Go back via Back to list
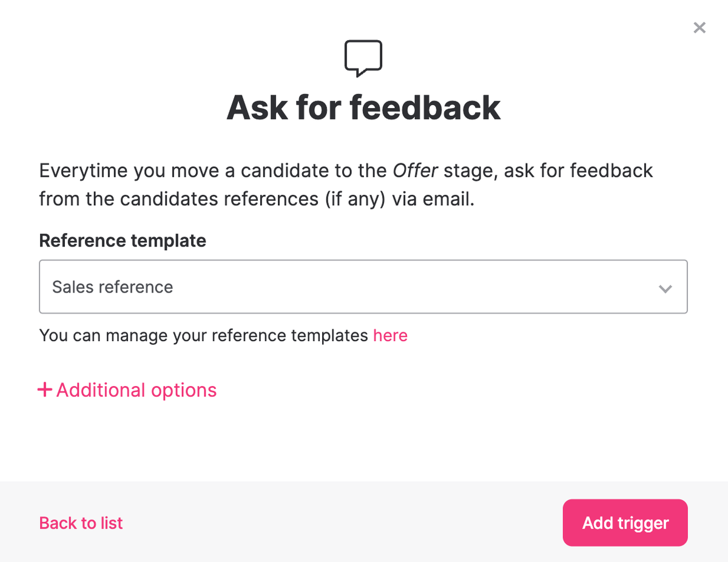Viewport: 728px width, 562px height. pyautogui.click(x=81, y=523)
